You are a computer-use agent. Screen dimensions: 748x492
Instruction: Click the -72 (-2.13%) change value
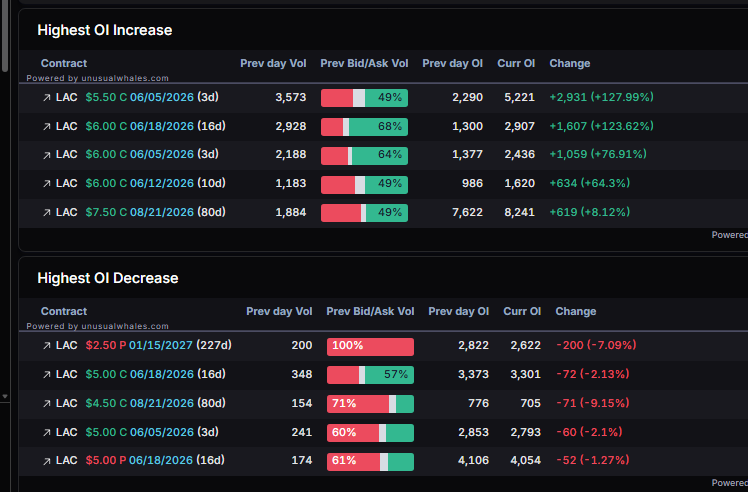592,374
